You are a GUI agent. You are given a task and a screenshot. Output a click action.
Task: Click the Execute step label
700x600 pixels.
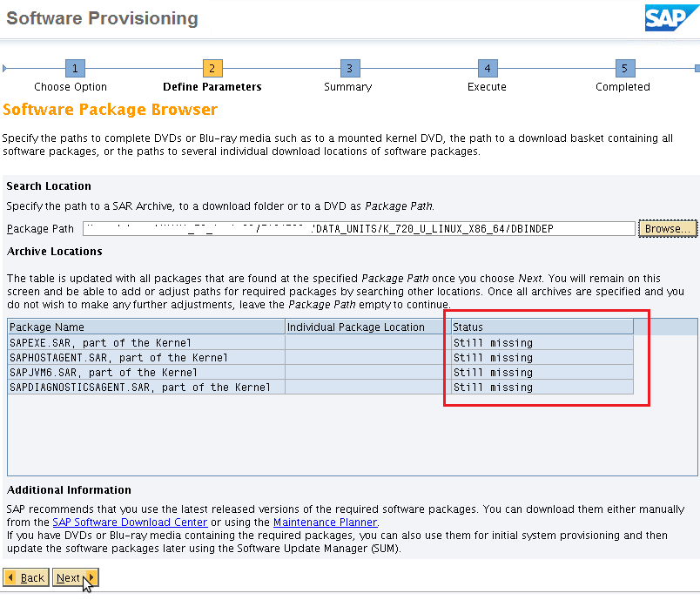click(487, 86)
